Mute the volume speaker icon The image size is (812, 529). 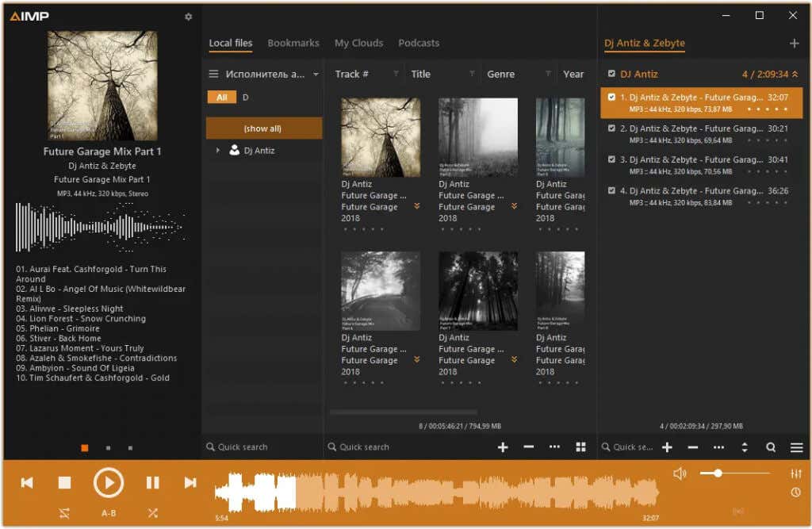point(680,473)
